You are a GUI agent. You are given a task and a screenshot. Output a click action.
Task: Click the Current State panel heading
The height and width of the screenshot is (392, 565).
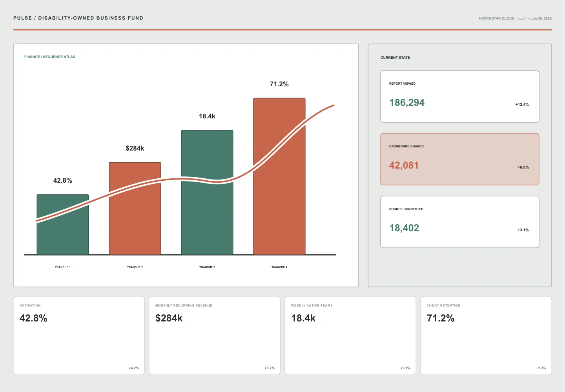tap(395, 58)
